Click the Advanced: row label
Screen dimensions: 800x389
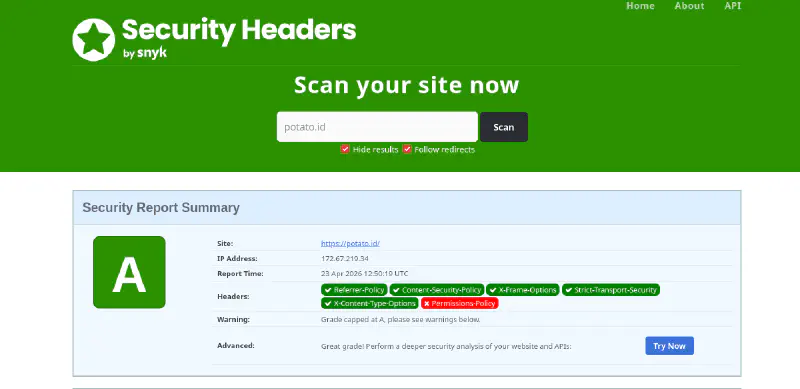(236, 346)
